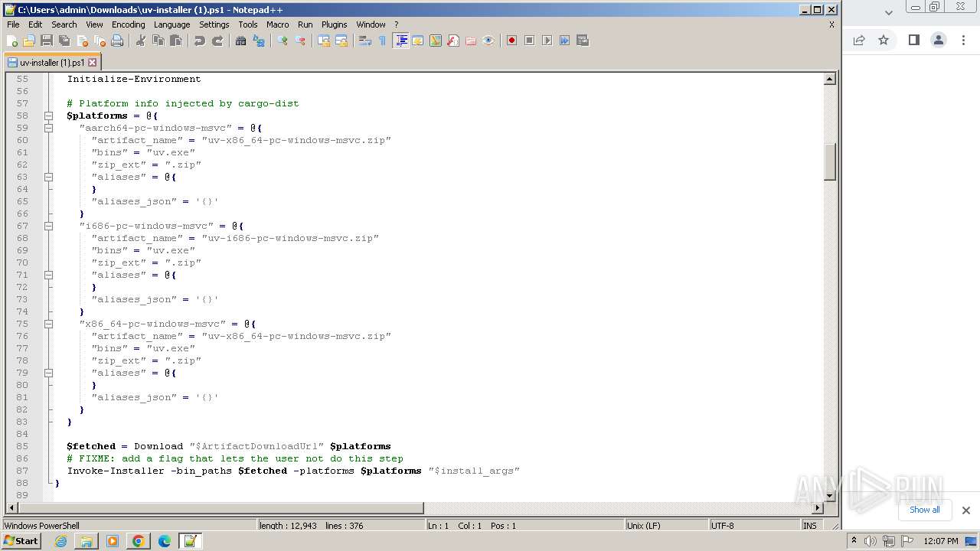Click the Zoom In toolbar icon
Viewport: 980px width, 551px height.
tap(283, 41)
